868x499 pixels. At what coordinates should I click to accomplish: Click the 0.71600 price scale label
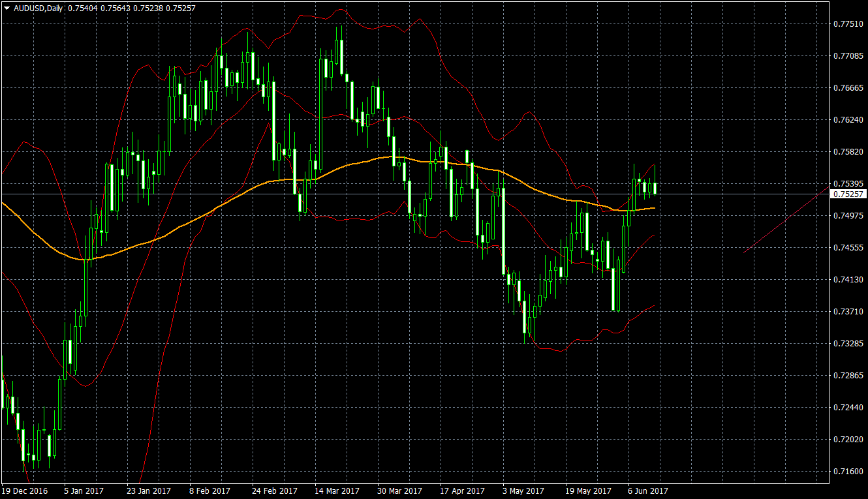click(847, 472)
